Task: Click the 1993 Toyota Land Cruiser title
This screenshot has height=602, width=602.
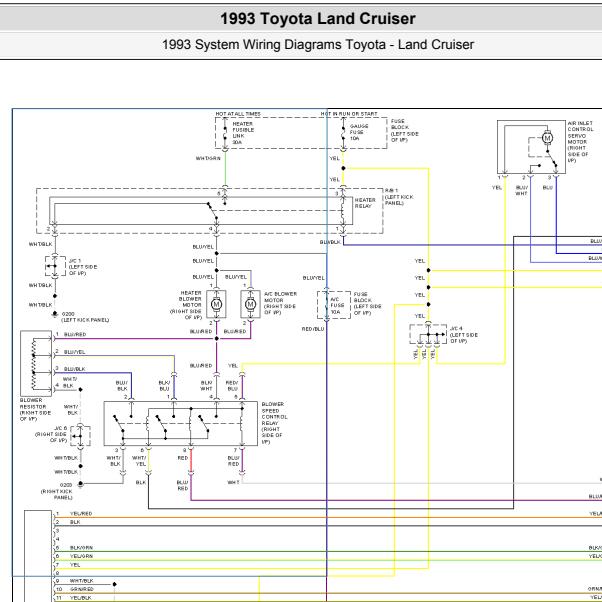Action: [x=318, y=18]
